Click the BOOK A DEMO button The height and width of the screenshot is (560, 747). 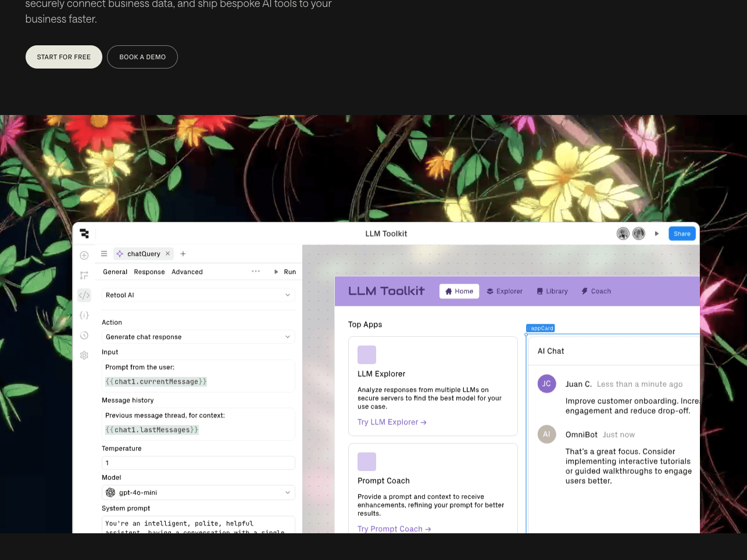(142, 57)
